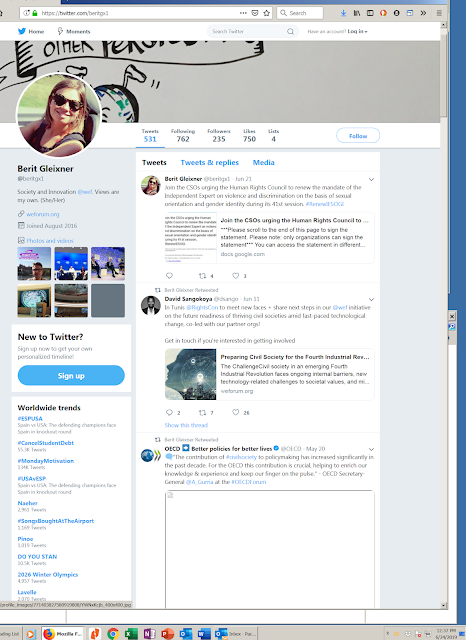The width and height of the screenshot is (466, 640).
Task: Open the #ESPUSA trend
Action: [30, 418]
